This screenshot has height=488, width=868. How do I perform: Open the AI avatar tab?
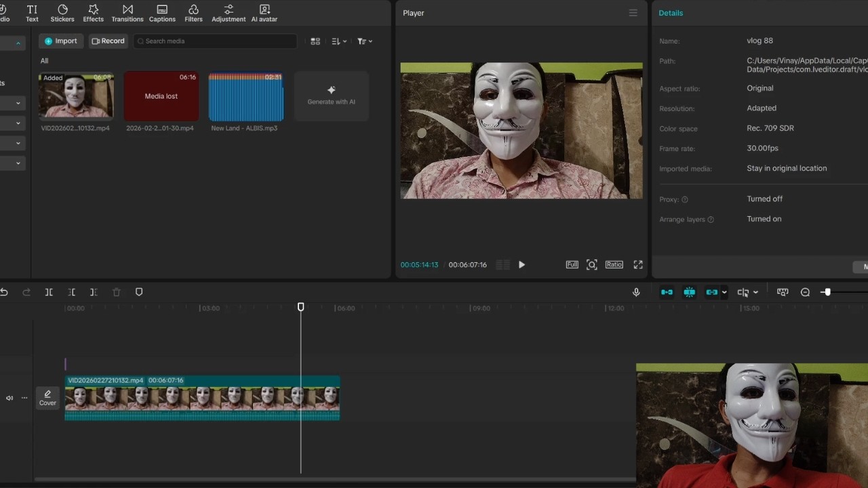click(264, 13)
